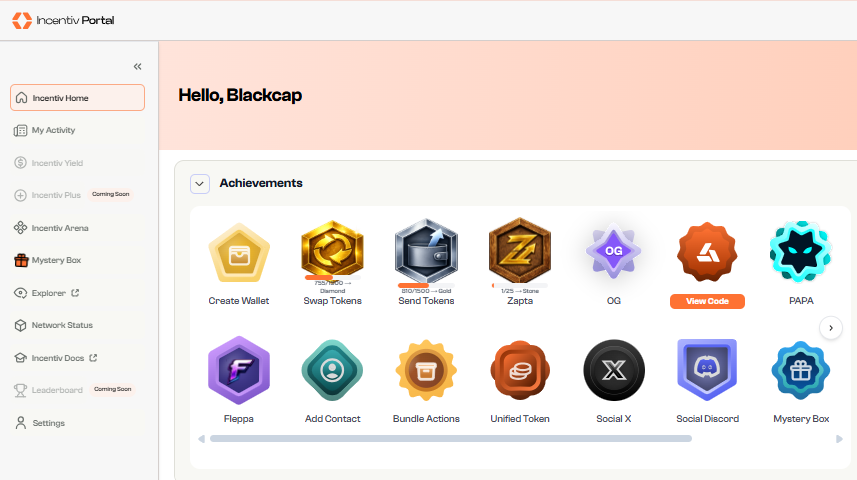Click the scrollbar right arrow in Achievements

(839, 438)
